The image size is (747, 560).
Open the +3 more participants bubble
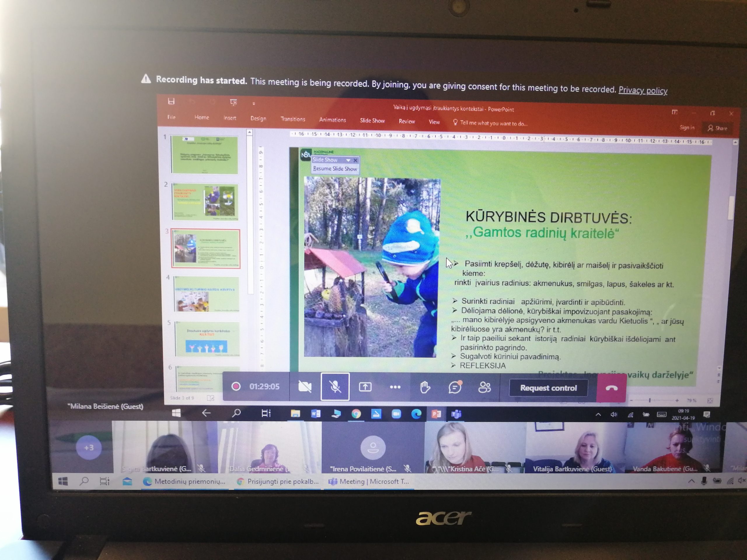(x=89, y=448)
